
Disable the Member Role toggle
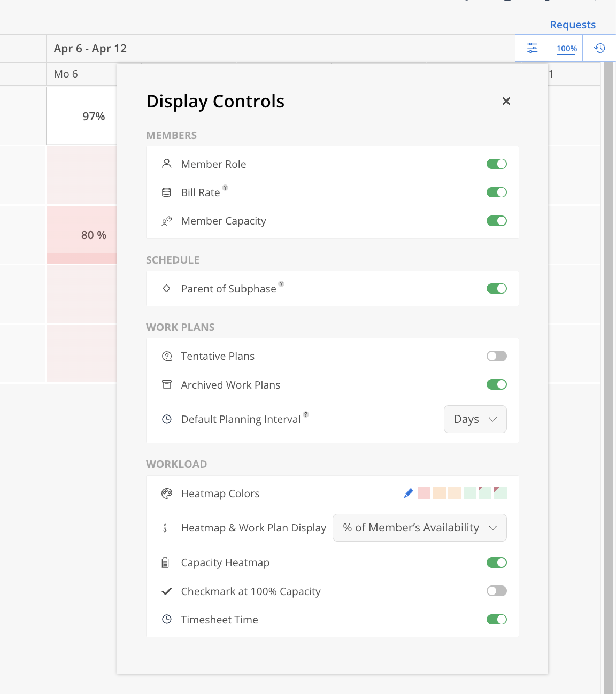(496, 164)
